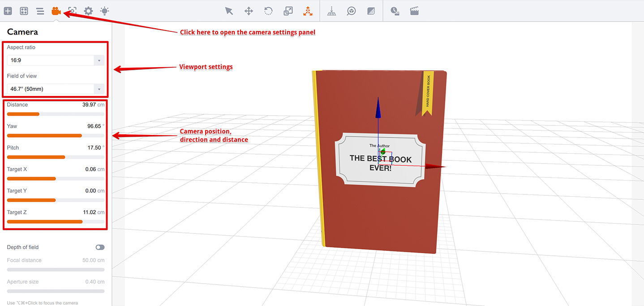Open the scene layout grid icon
Viewport: 644px width, 306px height.
pyautogui.click(x=24, y=11)
